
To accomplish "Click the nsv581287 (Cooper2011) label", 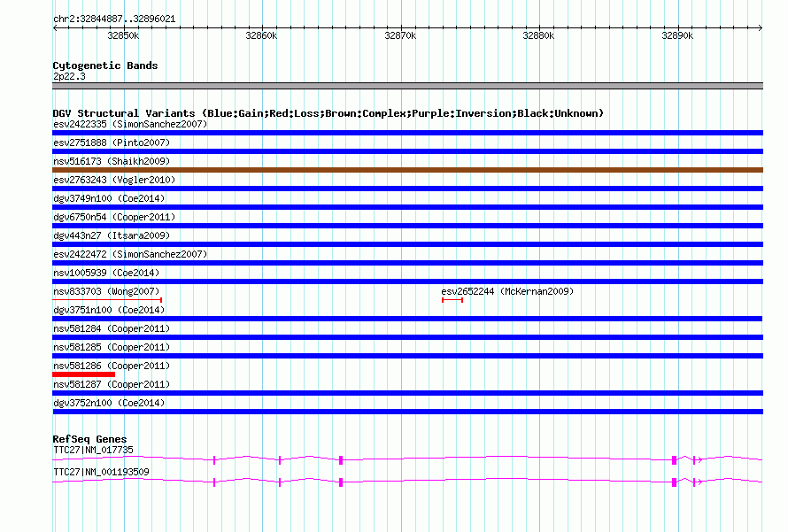I will [112, 384].
